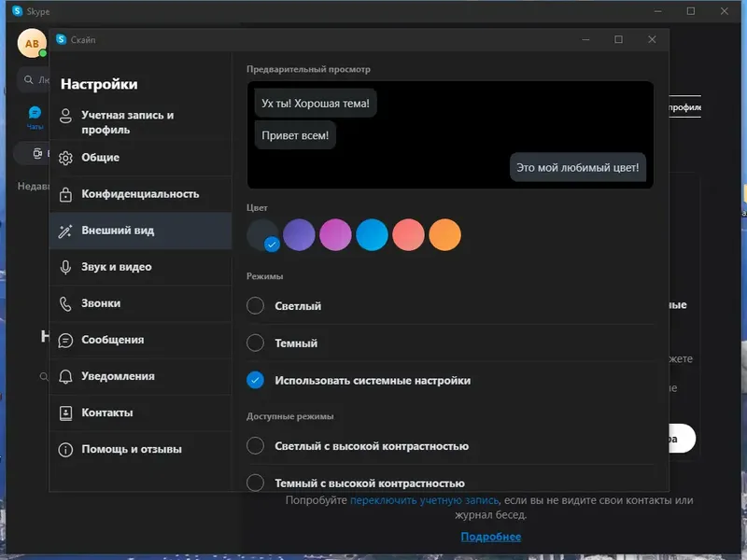Open the Подробнее link
The width and height of the screenshot is (747, 560).
tap(490, 537)
